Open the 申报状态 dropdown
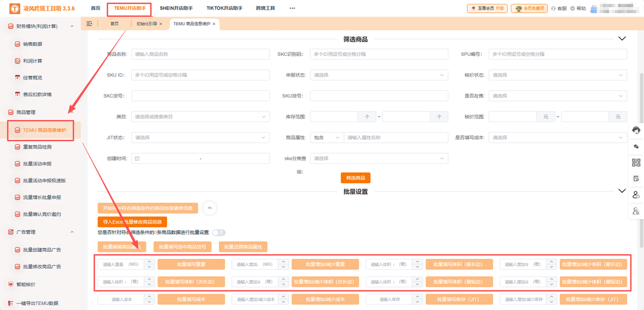The height and width of the screenshot is (310, 644). click(379, 75)
